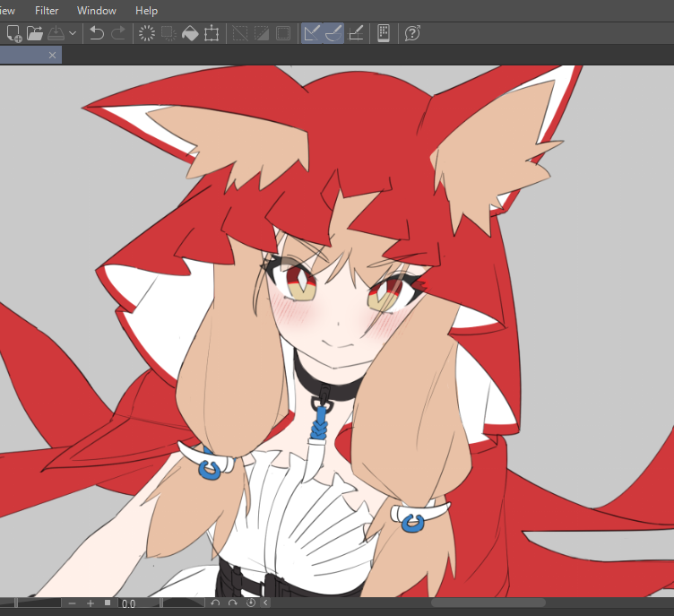Viewport: 674px width, 616px height.
Task: Click the Fill paint bucket icon
Action: click(x=190, y=33)
